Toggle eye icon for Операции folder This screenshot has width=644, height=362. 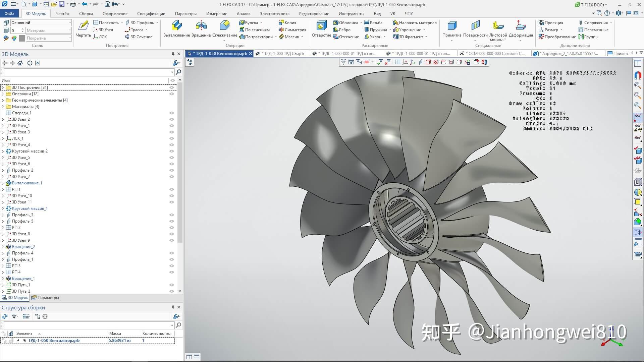[x=172, y=94]
